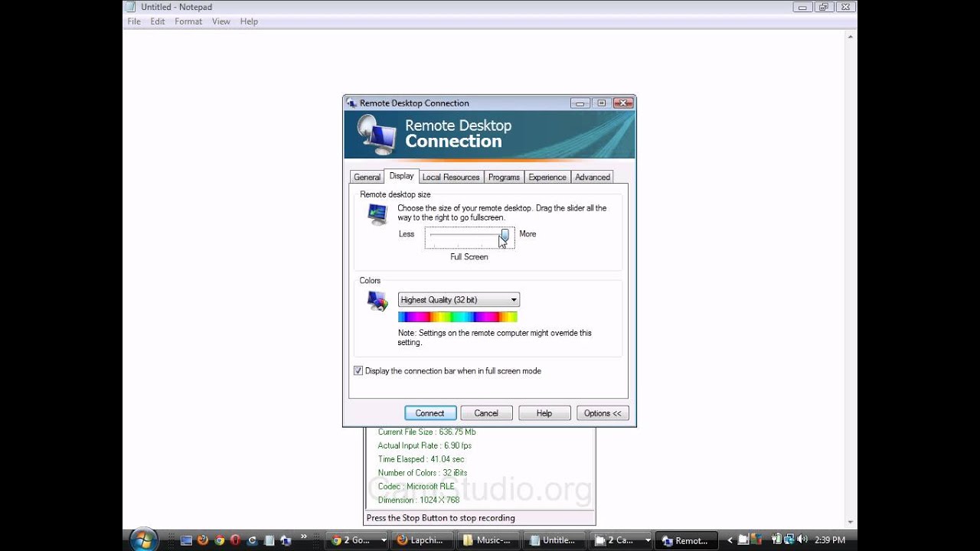This screenshot has width=980, height=551.
Task: Click the Help button in Remote Desktop dialog
Action: coord(544,413)
